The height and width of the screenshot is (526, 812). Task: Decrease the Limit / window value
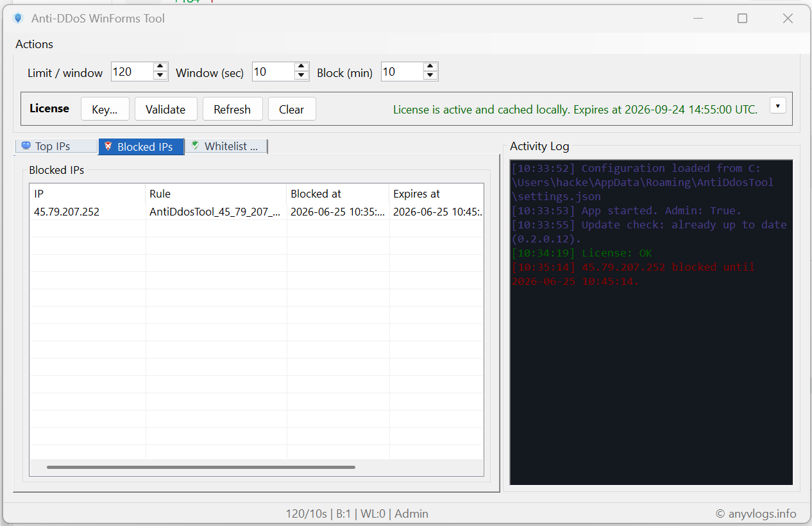tap(161, 76)
